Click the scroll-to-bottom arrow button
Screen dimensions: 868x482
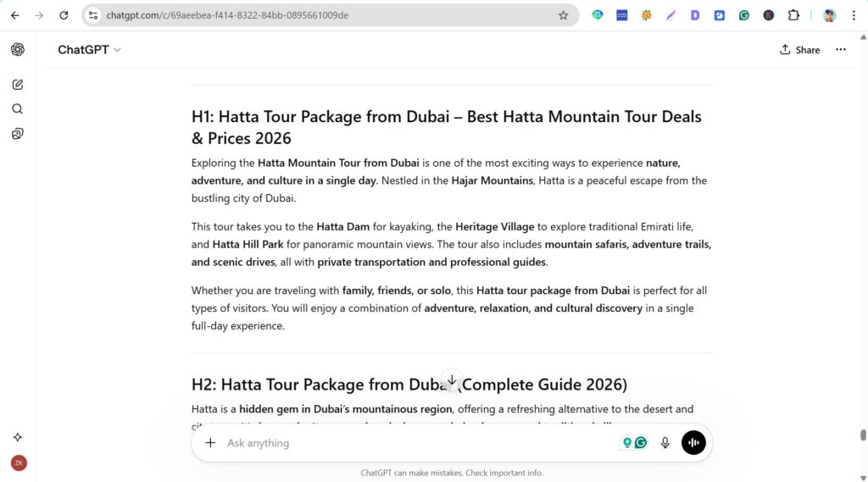(x=452, y=380)
